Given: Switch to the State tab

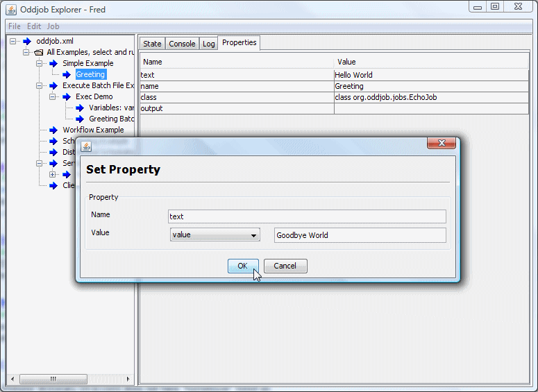Looking at the screenshot, I should [x=152, y=44].
